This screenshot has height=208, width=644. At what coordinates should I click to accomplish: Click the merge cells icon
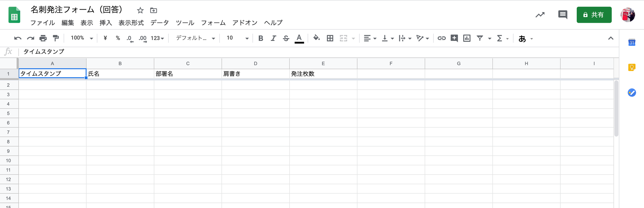coord(344,38)
